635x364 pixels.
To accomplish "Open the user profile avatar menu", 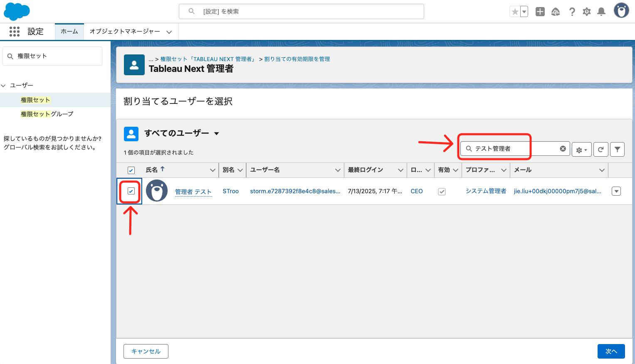I will 621,11.
